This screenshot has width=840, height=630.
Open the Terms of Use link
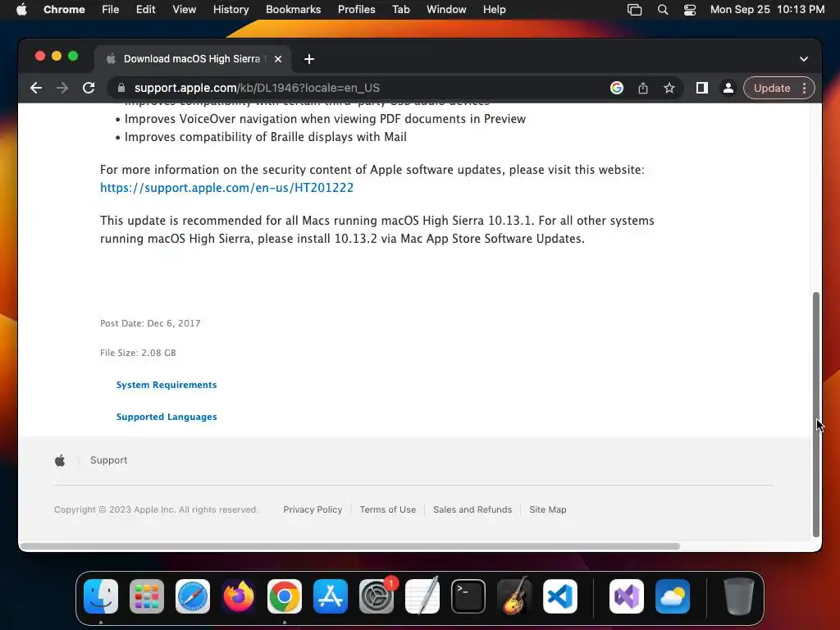[388, 509]
